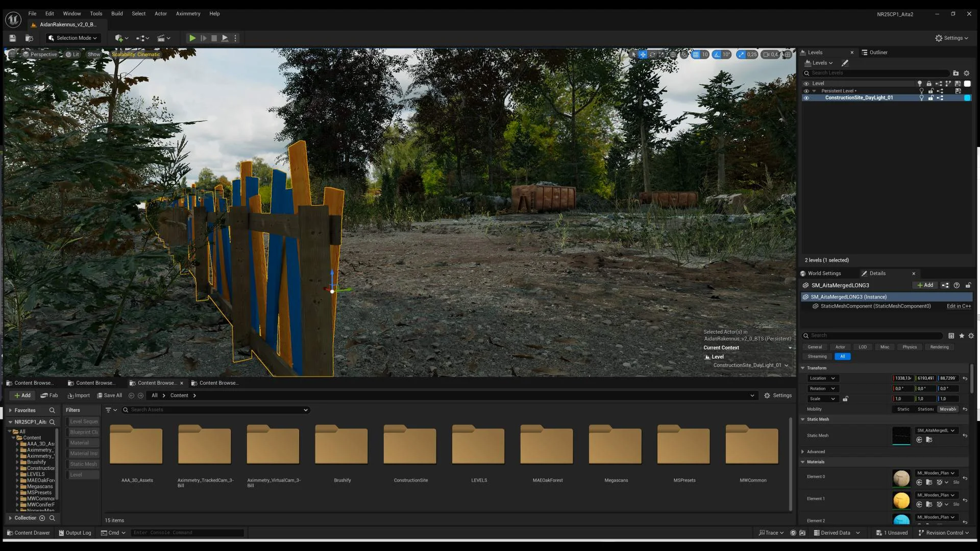This screenshot has width=980, height=551.
Task: Collapse the Transform section
Action: (803, 368)
